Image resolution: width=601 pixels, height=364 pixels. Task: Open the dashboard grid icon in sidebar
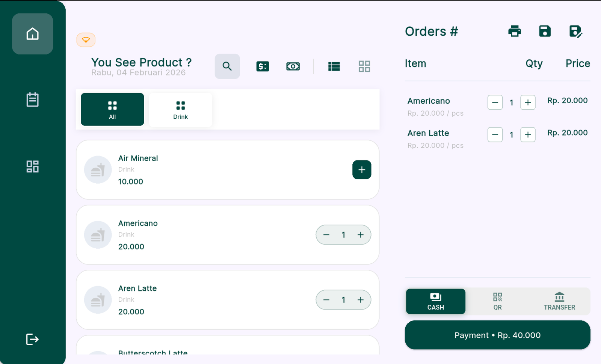(x=32, y=166)
